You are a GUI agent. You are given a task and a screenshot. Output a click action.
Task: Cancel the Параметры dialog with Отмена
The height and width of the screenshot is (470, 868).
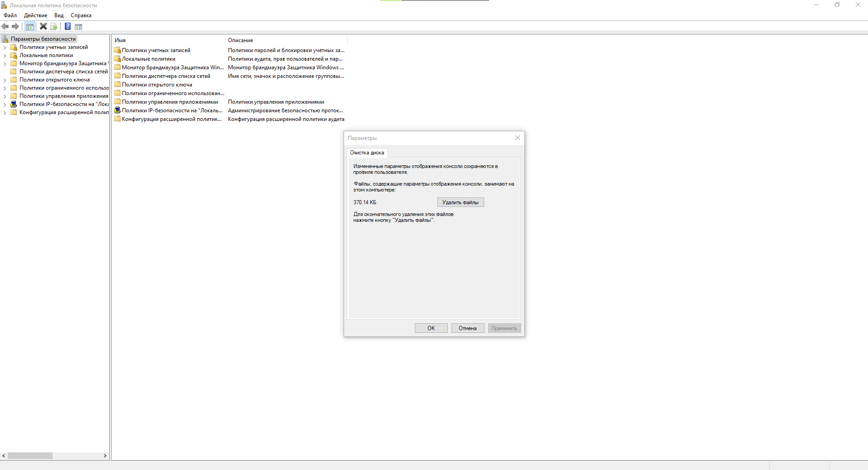pyautogui.click(x=467, y=328)
